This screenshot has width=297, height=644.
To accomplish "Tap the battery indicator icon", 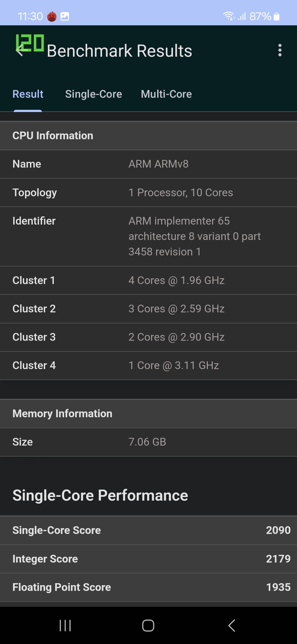I will 277,17.
